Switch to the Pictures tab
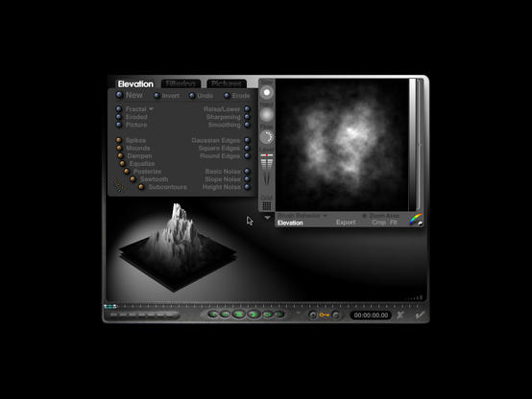The image size is (532, 399). click(x=227, y=83)
